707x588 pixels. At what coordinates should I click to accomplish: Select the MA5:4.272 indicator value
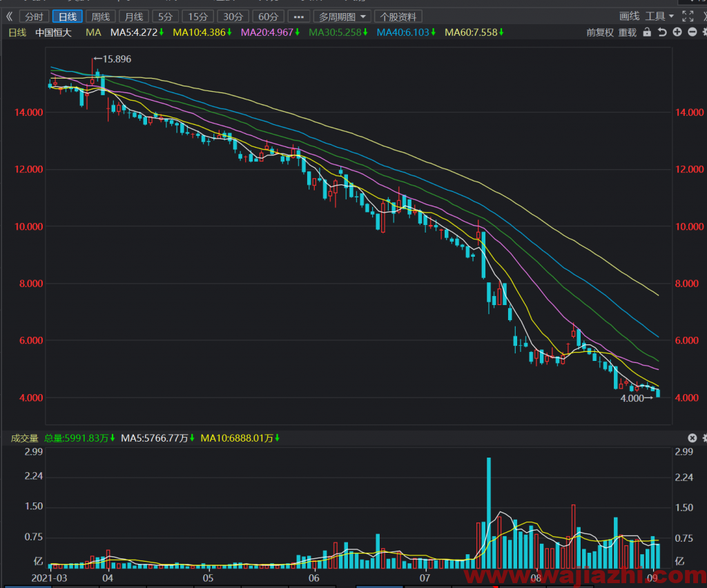point(137,32)
